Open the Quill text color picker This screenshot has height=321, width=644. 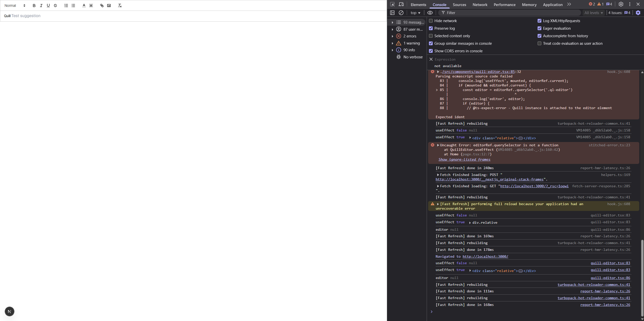[x=84, y=6]
